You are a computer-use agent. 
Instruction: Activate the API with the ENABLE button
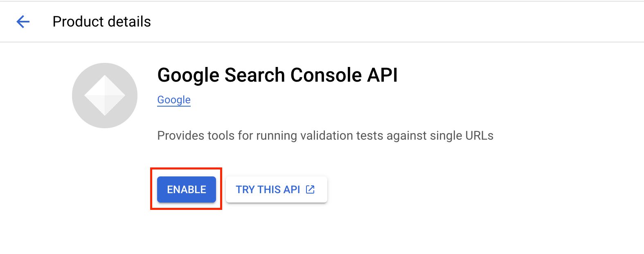click(187, 189)
